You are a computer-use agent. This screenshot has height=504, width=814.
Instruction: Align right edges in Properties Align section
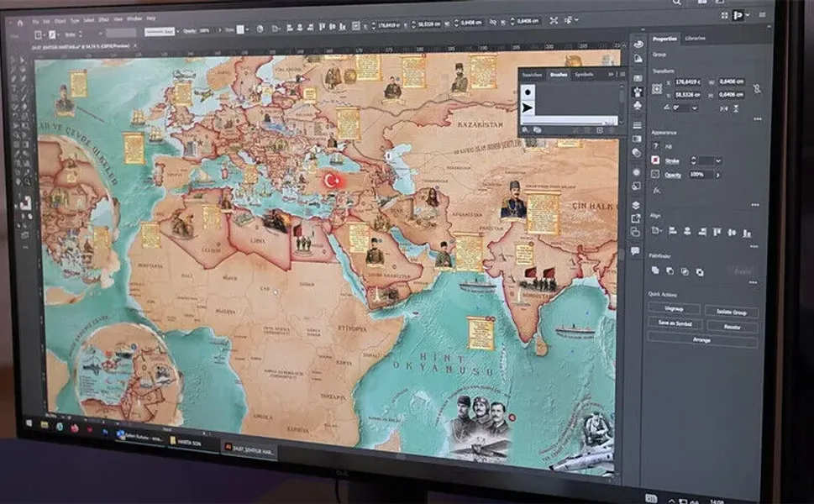pyautogui.click(x=702, y=232)
